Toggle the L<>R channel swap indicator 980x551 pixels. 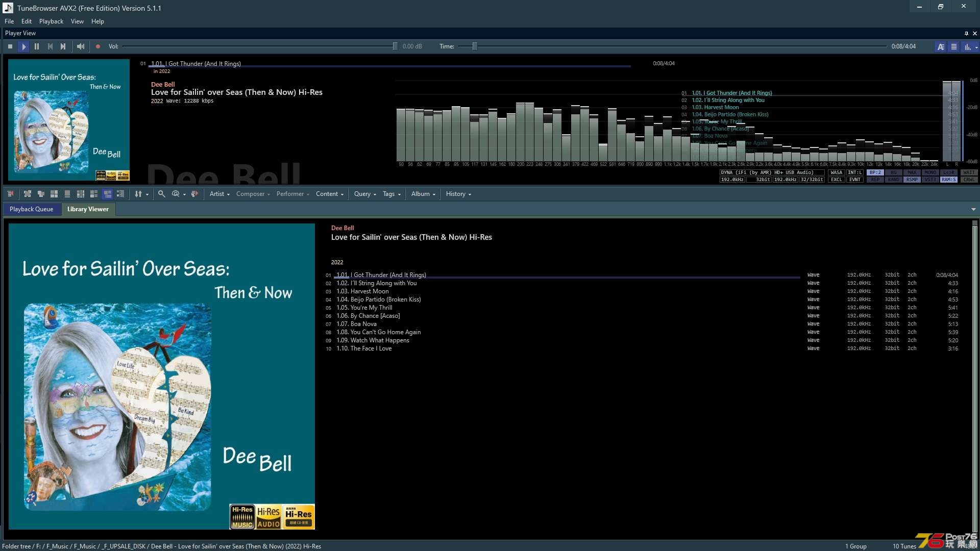pos(949,172)
